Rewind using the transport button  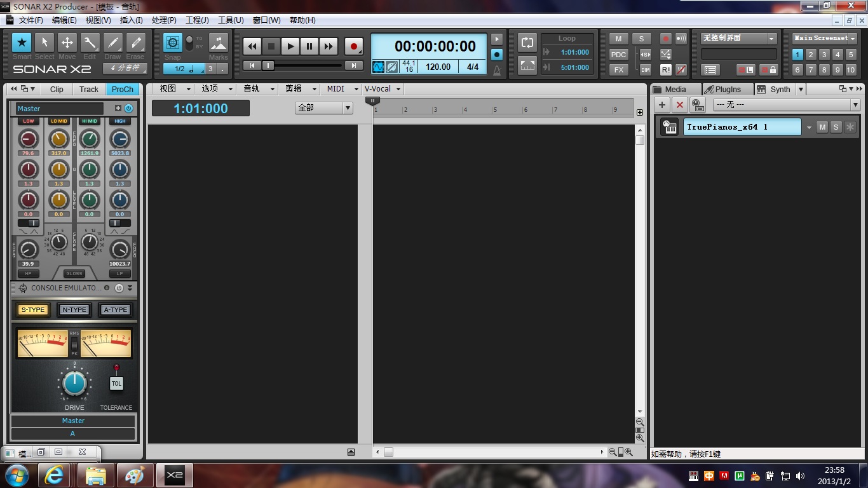pos(252,46)
